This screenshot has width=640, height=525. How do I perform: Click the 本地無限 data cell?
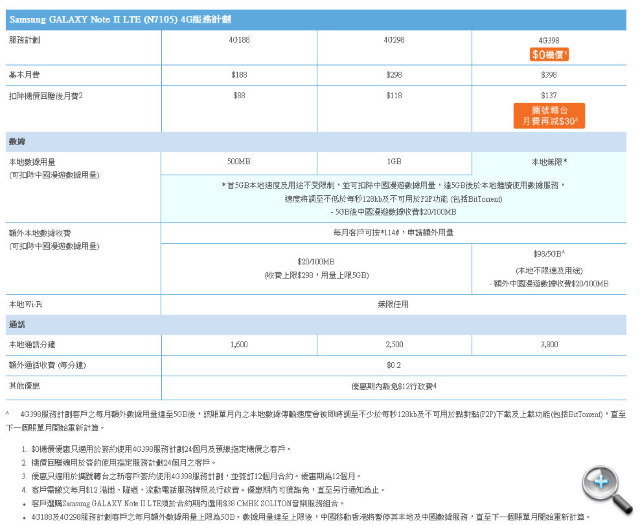point(551,161)
